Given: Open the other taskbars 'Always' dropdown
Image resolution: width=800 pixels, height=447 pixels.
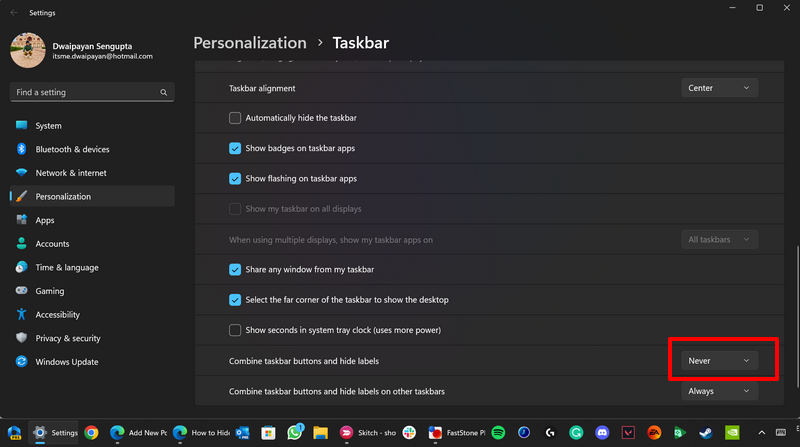Looking at the screenshot, I should point(718,391).
